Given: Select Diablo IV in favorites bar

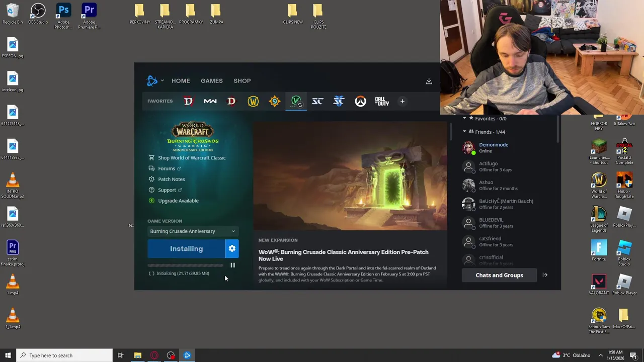Looking at the screenshot, I should point(188,101).
